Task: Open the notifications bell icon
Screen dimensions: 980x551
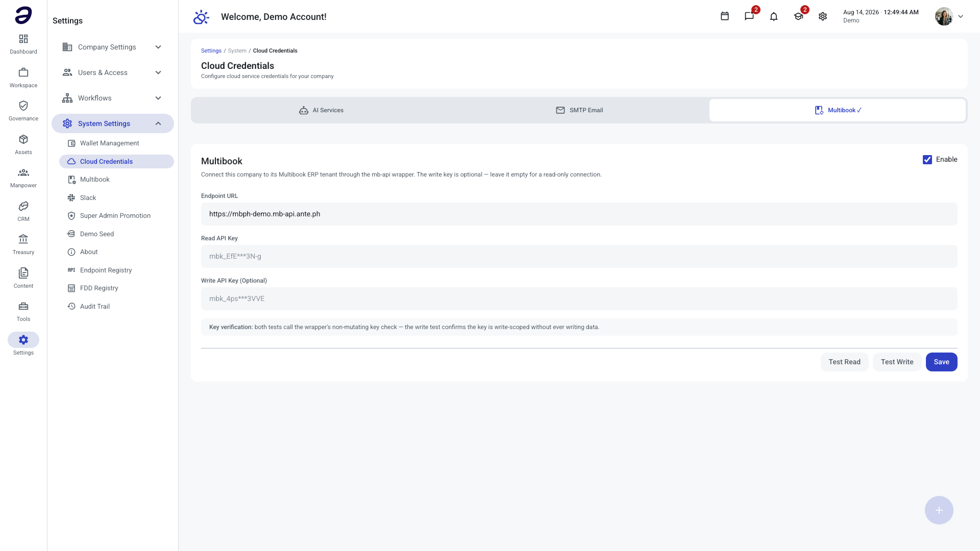Action: click(774, 16)
